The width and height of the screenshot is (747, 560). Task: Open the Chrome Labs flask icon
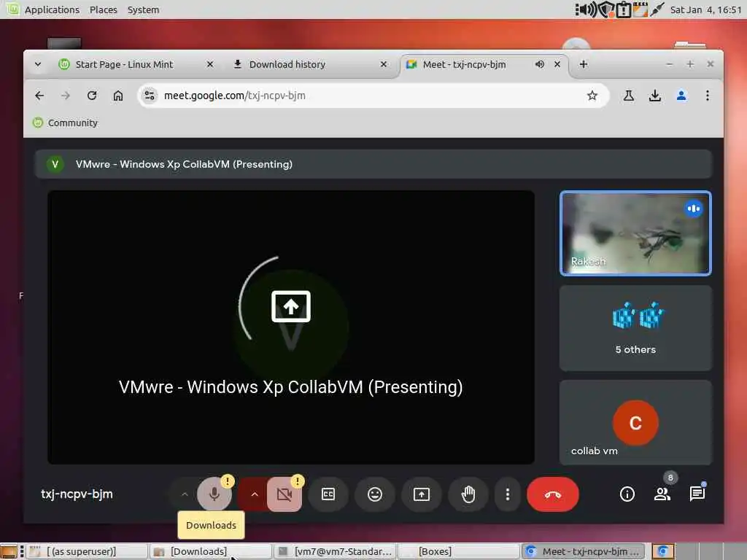click(629, 96)
